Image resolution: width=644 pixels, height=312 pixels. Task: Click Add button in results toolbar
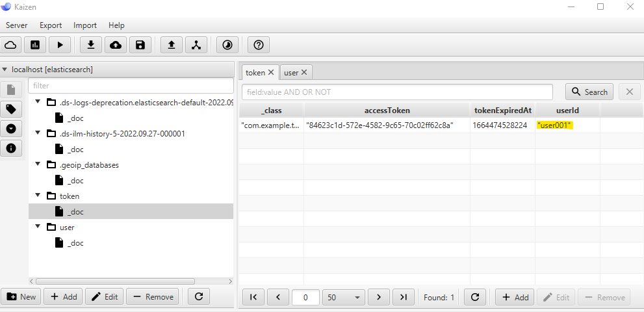(515, 297)
